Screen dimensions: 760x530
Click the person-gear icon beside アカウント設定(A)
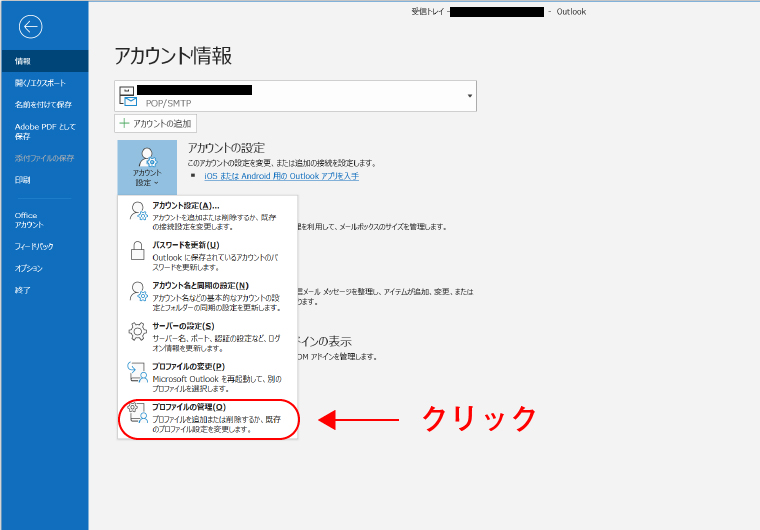point(138,211)
